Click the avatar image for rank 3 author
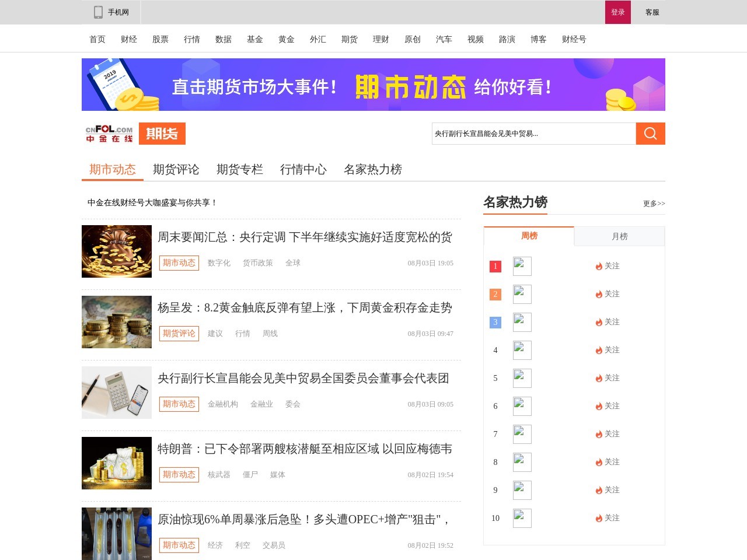Viewport: 747px width, 560px height. point(522,322)
